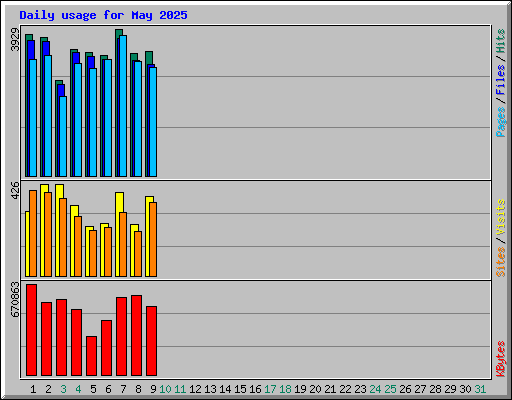Click day 2 on the x-axis
Viewport: 512px width, 400px height.
[x=48, y=389]
